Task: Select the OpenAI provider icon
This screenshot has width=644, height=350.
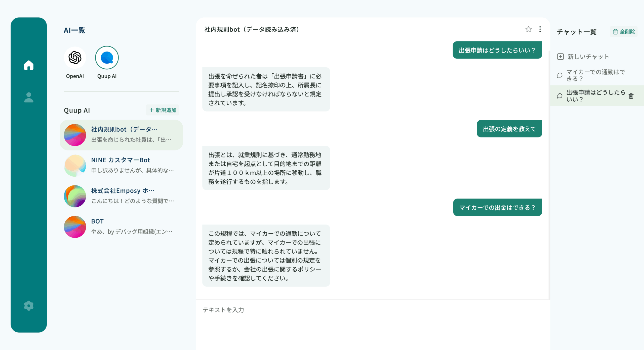Action: tap(75, 58)
